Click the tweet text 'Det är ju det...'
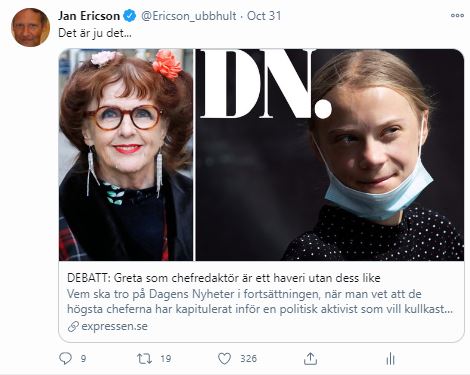This screenshot has height=375, width=470. point(95,33)
